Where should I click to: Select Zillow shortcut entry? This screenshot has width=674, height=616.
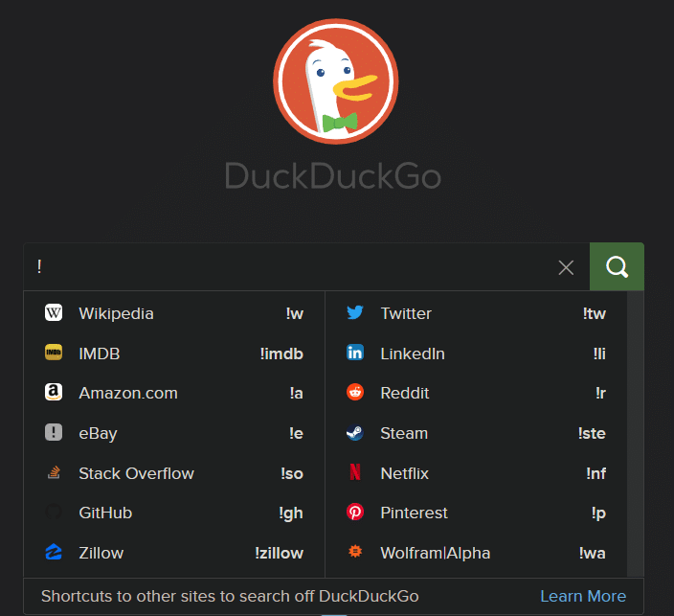(x=174, y=553)
